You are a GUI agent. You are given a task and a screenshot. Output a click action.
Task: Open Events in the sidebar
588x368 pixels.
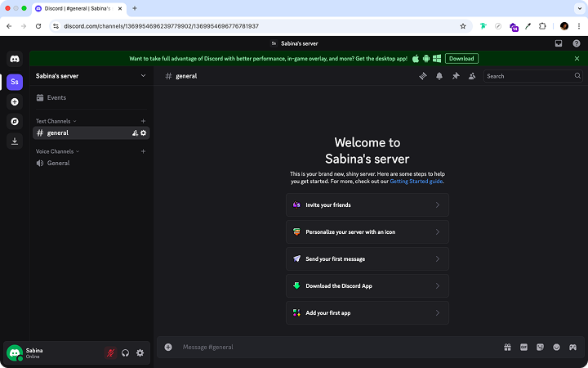(91, 97)
